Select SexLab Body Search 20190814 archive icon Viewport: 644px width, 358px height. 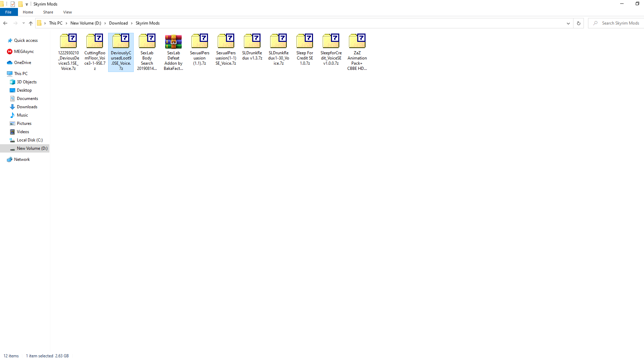pos(147,41)
